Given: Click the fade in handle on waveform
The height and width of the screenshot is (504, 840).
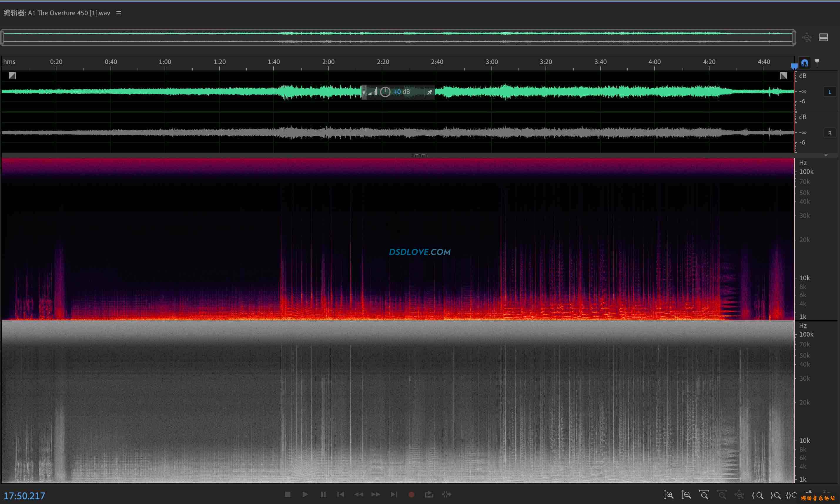Looking at the screenshot, I should pos(12,76).
